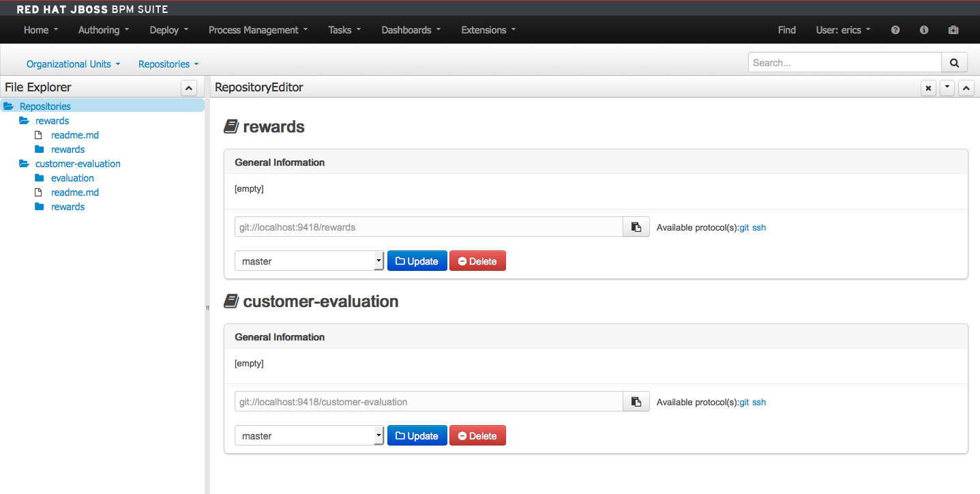The width and height of the screenshot is (980, 494).
Task: Select the readme.md file under rewards
Action: coord(74,135)
